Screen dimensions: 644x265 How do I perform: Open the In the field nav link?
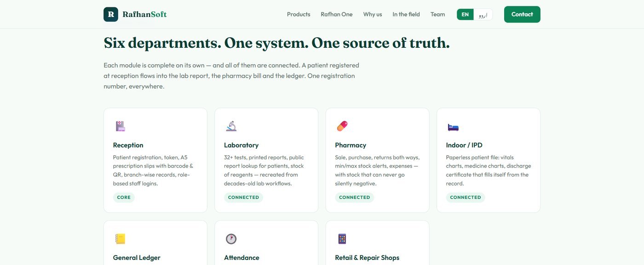pos(406,14)
